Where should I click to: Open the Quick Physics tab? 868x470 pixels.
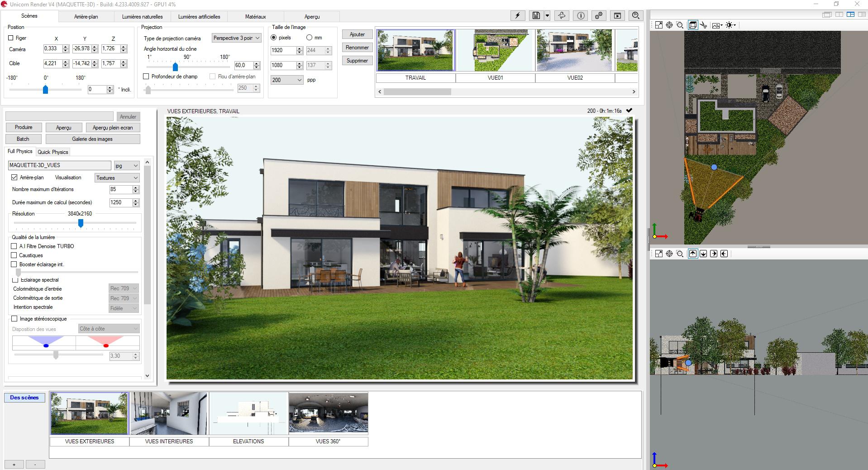[x=53, y=152]
